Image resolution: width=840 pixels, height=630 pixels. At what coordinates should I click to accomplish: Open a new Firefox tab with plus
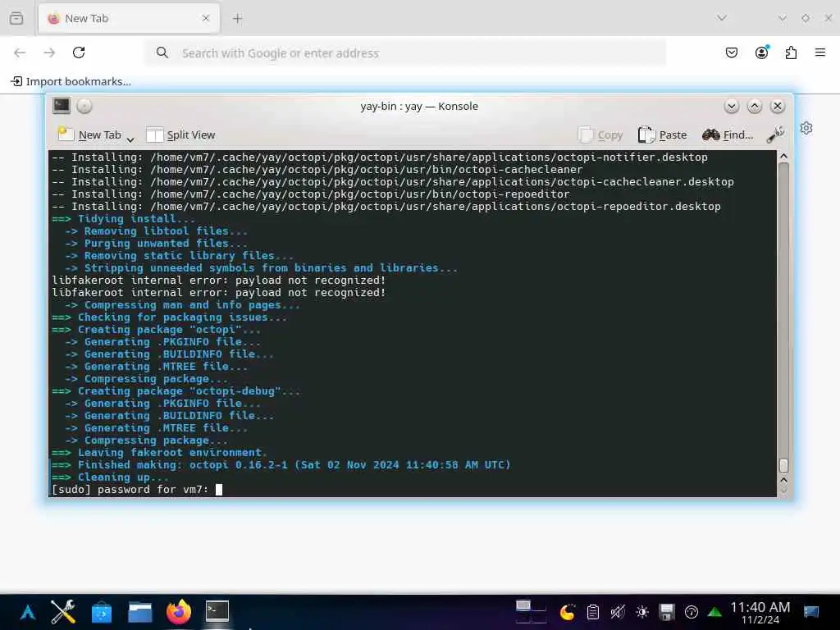(237, 19)
